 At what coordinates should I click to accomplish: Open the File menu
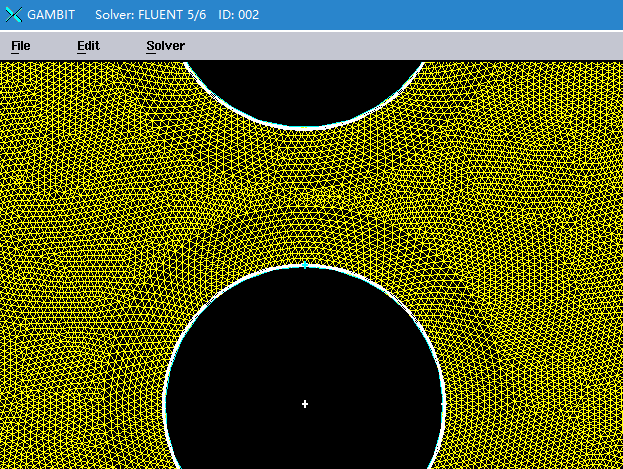click(21, 46)
